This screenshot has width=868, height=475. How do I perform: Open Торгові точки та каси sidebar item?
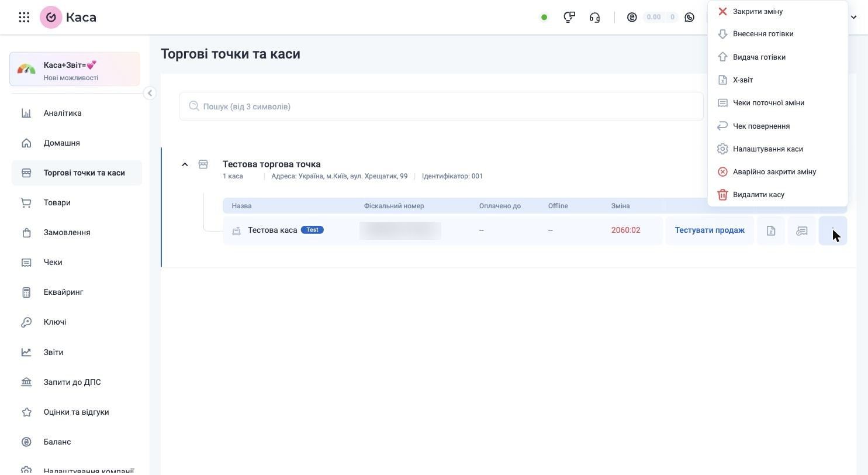coord(77,173)
